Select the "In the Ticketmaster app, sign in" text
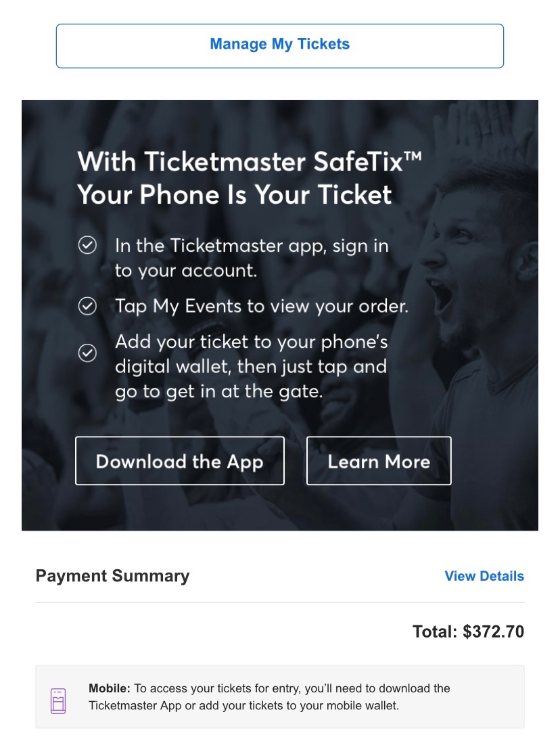This screenshot has height=756, width=560. pos(252,245)
